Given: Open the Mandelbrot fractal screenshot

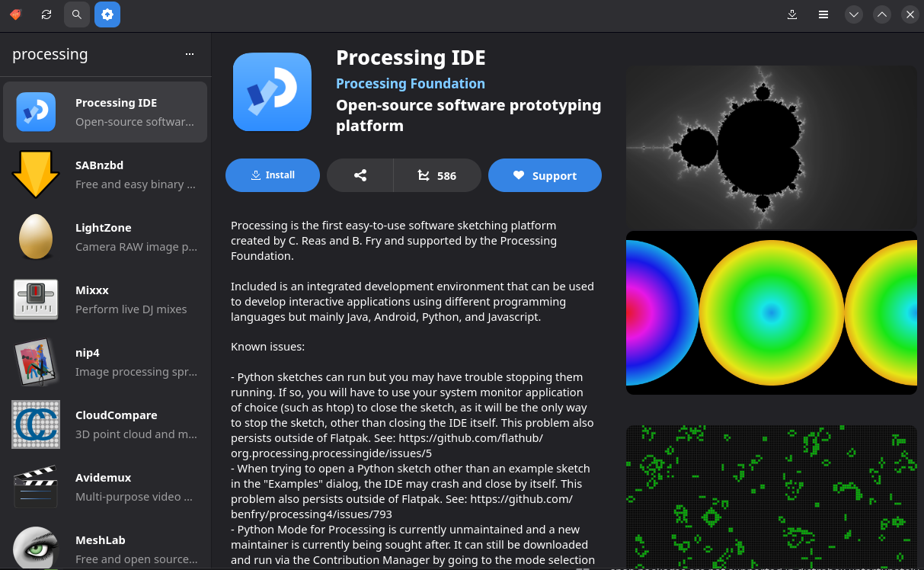Looking at the screenshot, I should [x=772, y=146].
